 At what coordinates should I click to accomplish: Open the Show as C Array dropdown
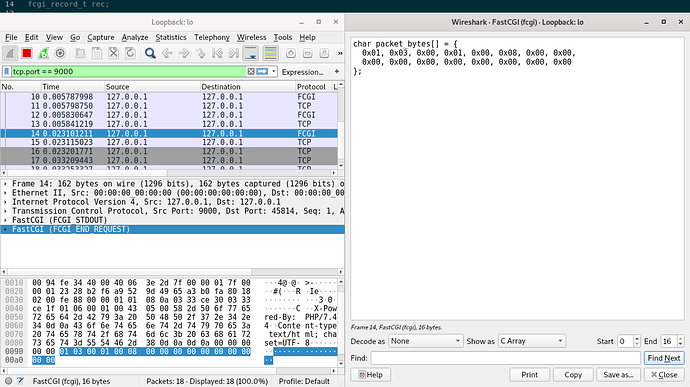[532, 341]
